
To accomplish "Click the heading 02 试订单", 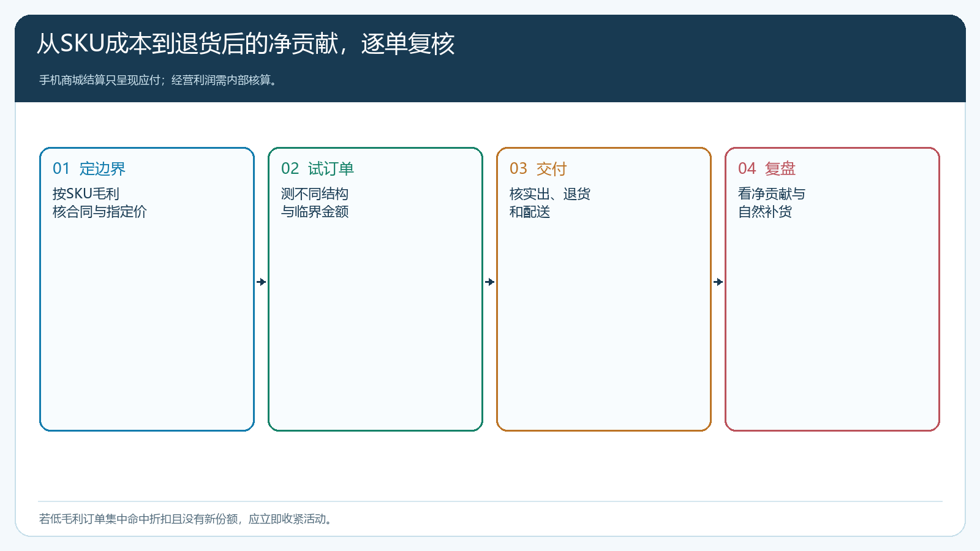I will 318,168.
